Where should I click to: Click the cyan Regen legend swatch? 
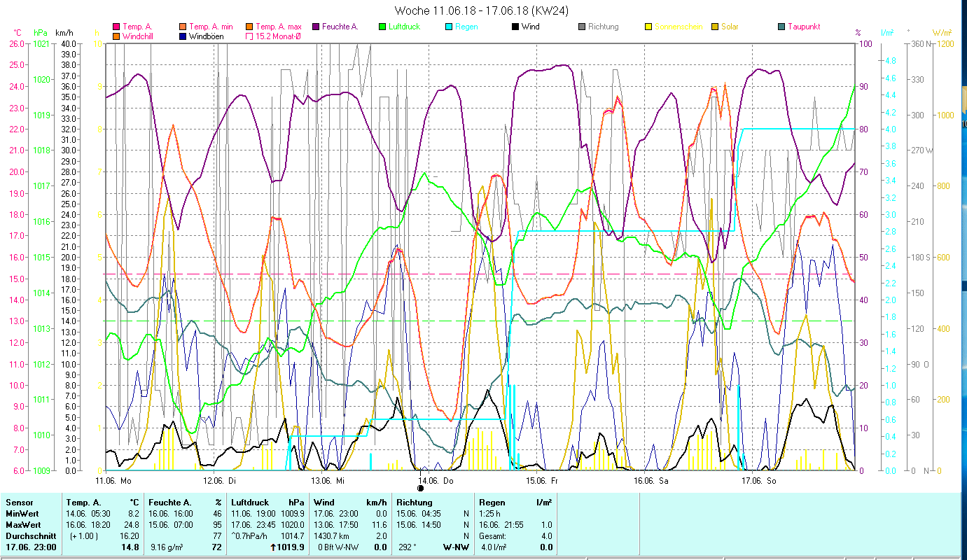(449, 27)
